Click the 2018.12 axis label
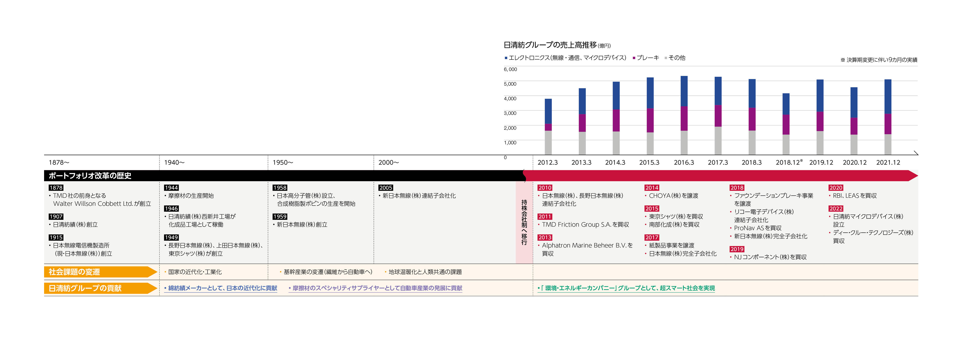 (x=789, y=162)
